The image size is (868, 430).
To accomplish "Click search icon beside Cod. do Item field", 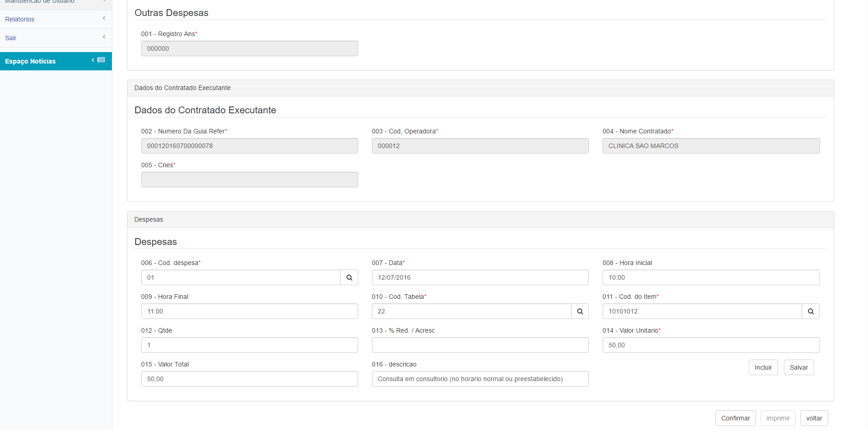I will point(810,311).
